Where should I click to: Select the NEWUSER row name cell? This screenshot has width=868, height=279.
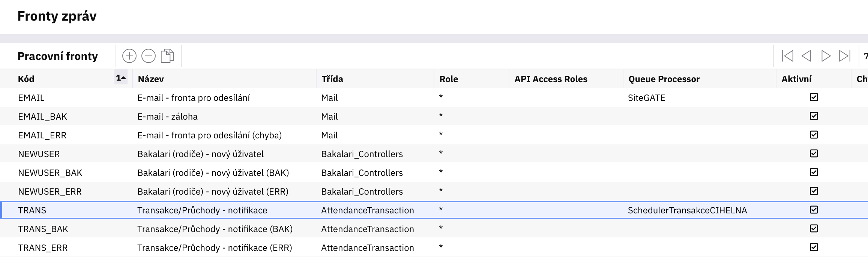tap(200, 154)
